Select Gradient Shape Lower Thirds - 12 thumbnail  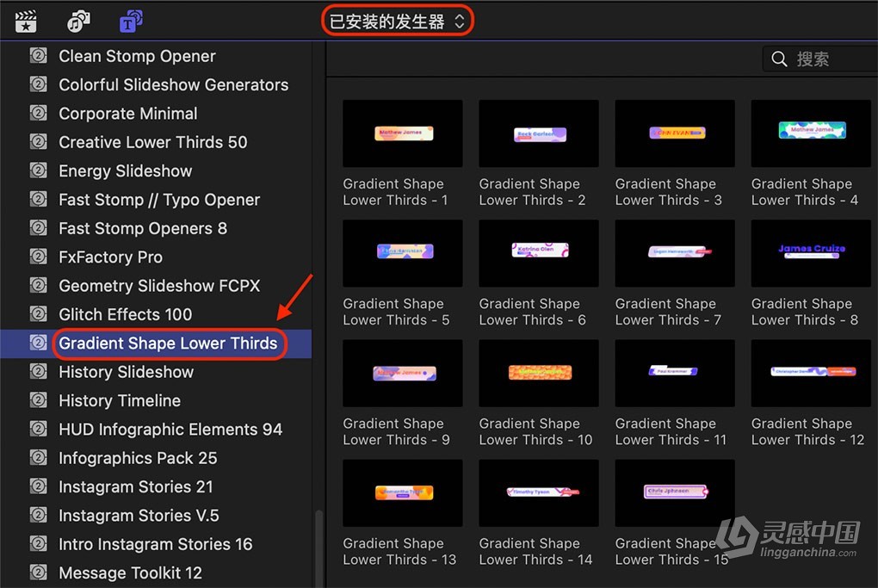[x=811, y=373]
